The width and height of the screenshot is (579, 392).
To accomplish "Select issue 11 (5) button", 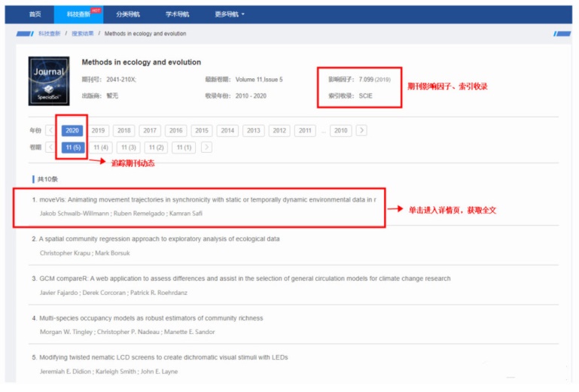I will [73, 147].
